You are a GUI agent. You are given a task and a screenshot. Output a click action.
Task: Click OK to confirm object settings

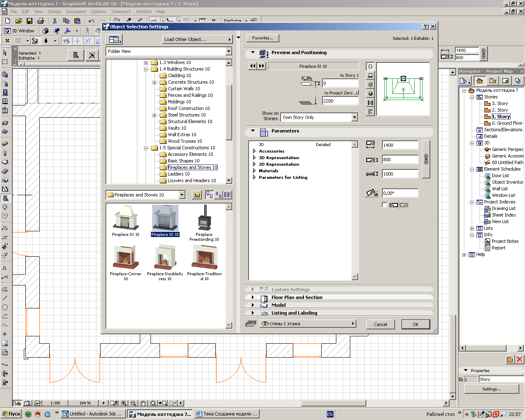415,324
